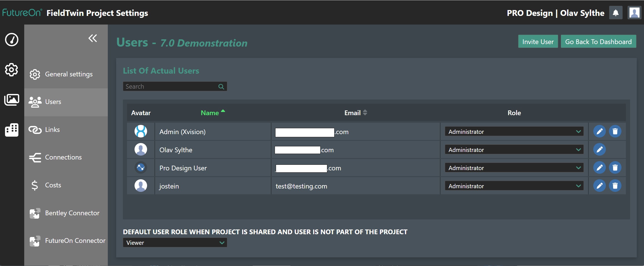Open user profile avatar in header
This screenshot has width=644, height=266.
pos(635,13)
